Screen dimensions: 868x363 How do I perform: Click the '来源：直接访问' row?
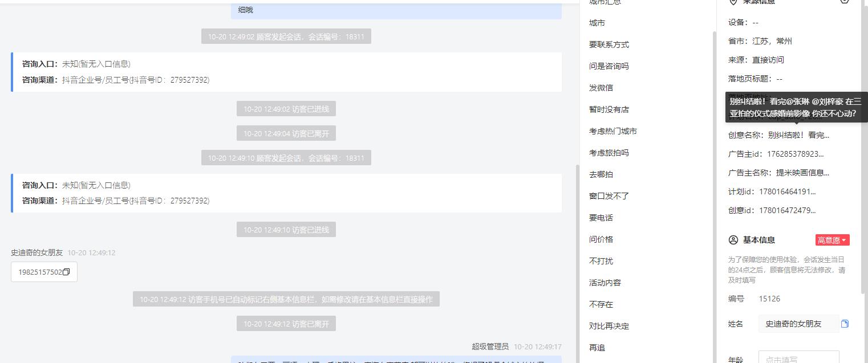click(x=756, y=60)
